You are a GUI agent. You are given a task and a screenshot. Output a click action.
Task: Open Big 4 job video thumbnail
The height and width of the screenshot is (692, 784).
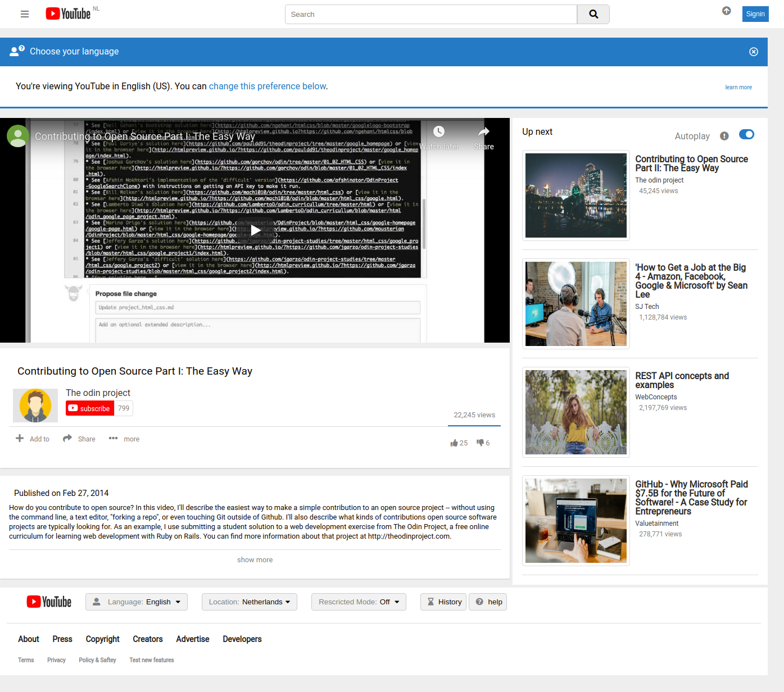pos(576,304)
